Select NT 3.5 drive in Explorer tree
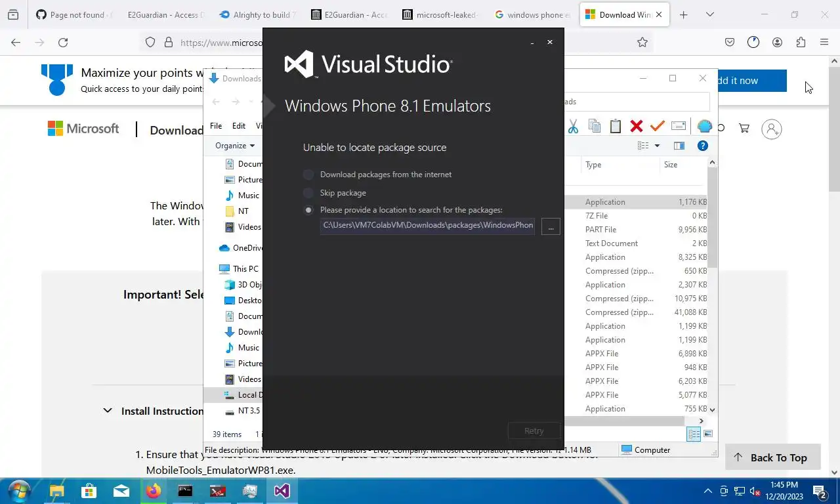 click(242, 411)
